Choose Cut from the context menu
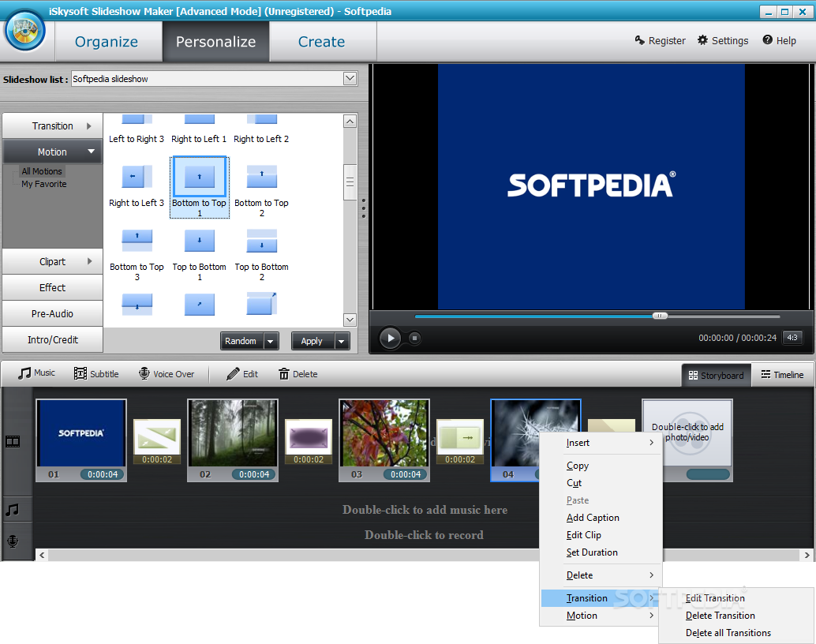The image size is (816, 644). click(601, 483)
